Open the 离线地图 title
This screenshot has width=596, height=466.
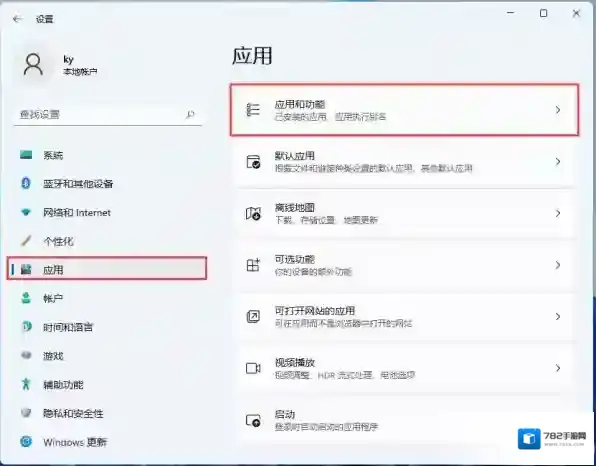click(x=295, y=208)
